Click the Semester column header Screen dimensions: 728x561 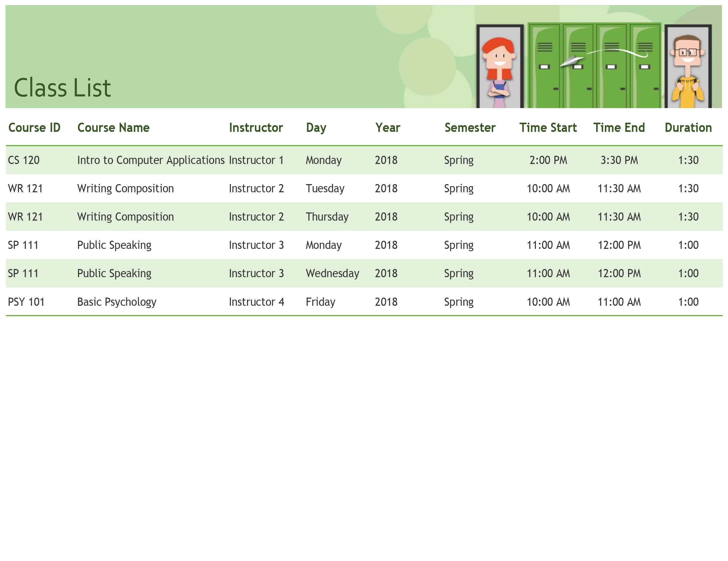click(470, 127)
